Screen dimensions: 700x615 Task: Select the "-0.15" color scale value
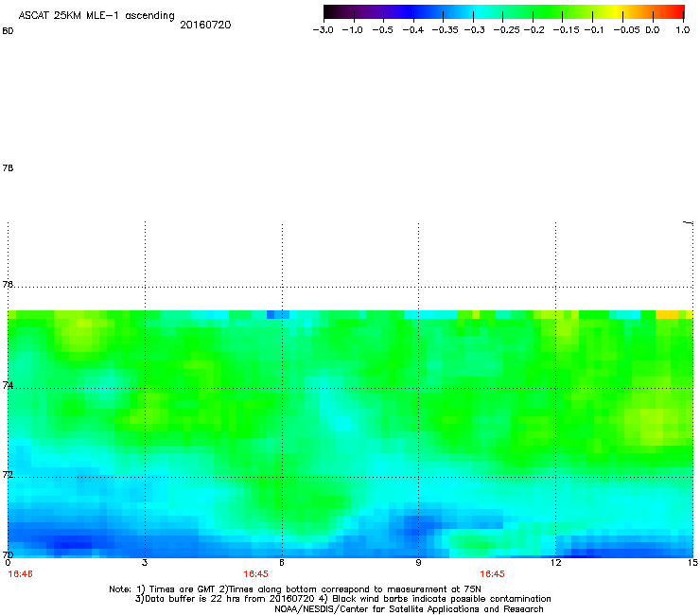[x=566, y=30]
